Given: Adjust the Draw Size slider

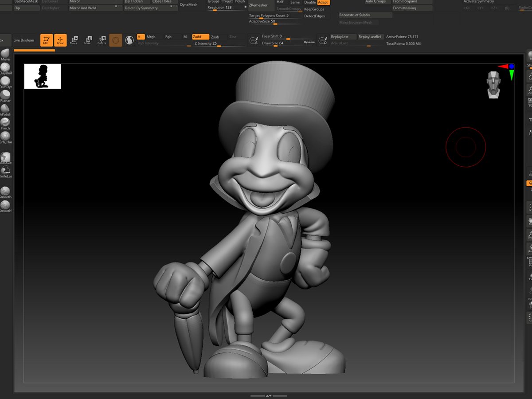Looking at the screenshot, I should click(x=282, y=43).
